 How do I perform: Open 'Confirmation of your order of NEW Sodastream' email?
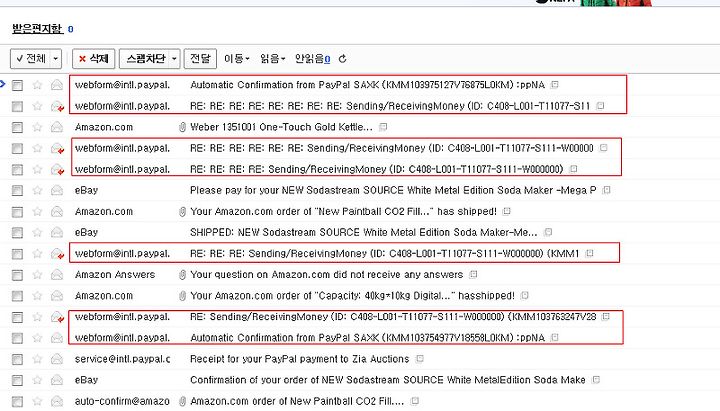pos(388,380)
